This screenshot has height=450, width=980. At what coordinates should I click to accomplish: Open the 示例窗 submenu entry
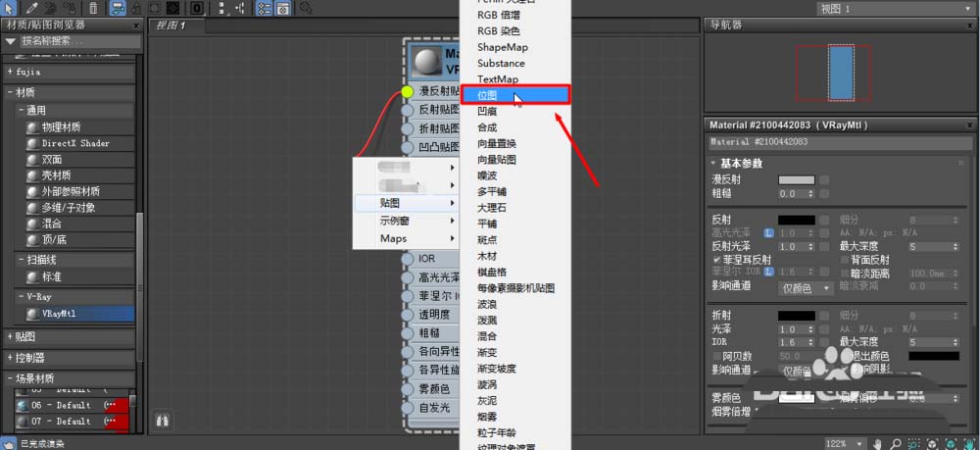click(403, 221)
